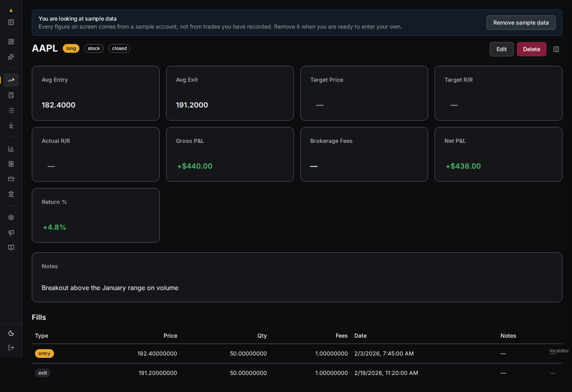The image size is (572, 392).
Task: Open the list icon in sidebar
Action: [11, 110]
